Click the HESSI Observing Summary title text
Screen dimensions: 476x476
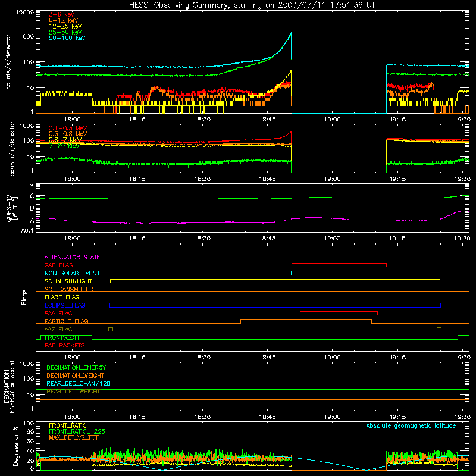click(x=252, y=5)
